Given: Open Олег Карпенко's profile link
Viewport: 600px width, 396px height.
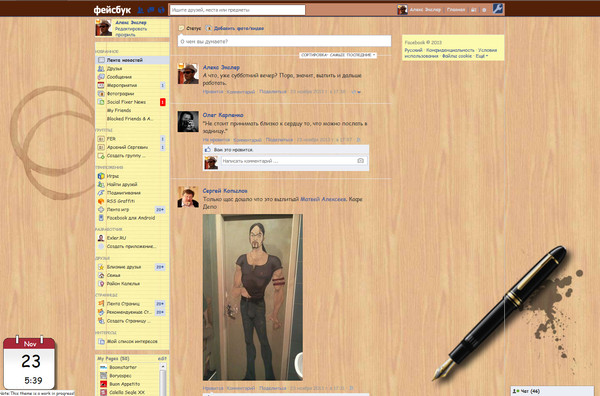Looking at the screenshot, I should pos(223,115).
